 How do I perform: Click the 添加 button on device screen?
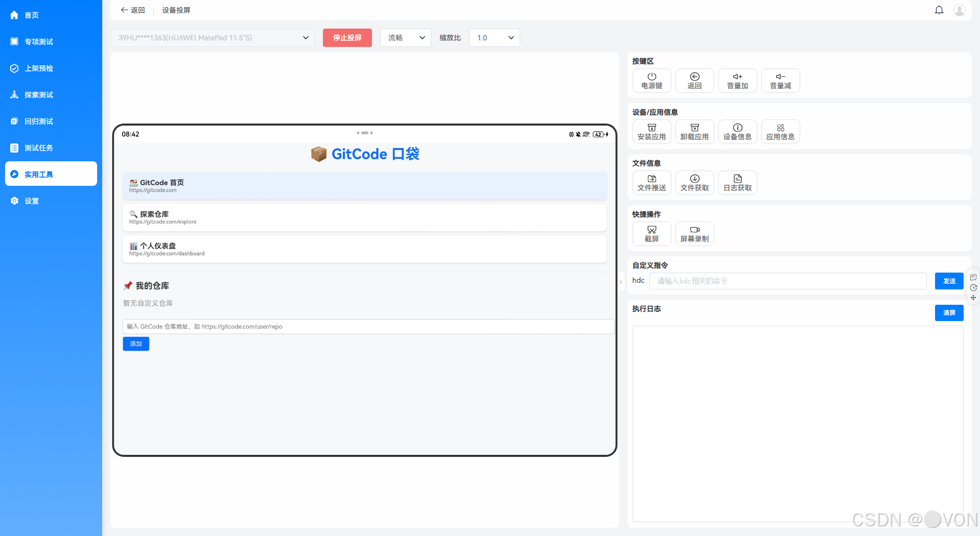(x=136, y=344)
